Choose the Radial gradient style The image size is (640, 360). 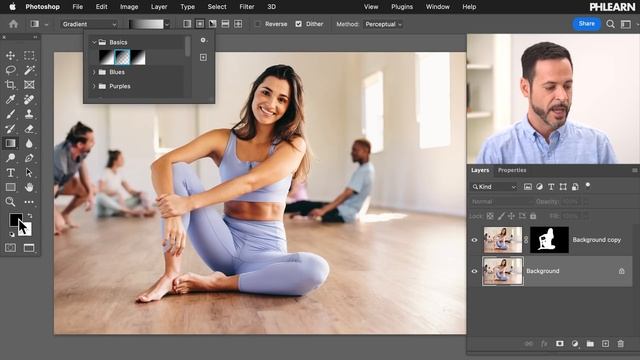pos(200,24)
